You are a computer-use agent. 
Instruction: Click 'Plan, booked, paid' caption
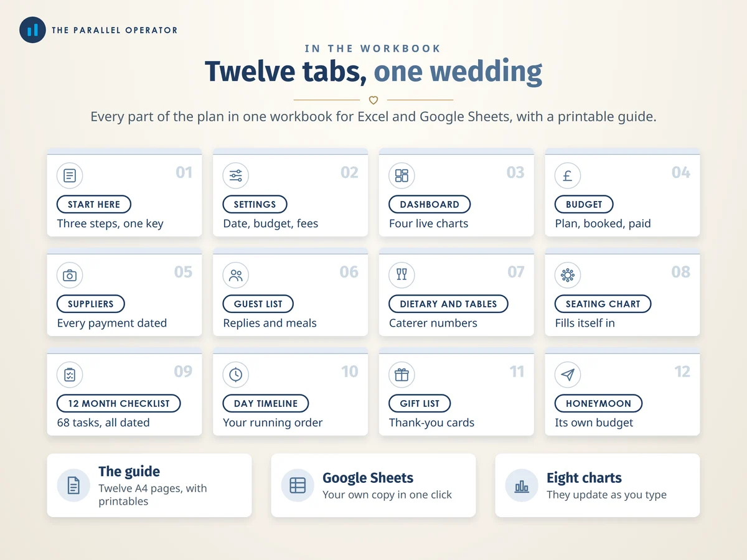tap(603, 223)
